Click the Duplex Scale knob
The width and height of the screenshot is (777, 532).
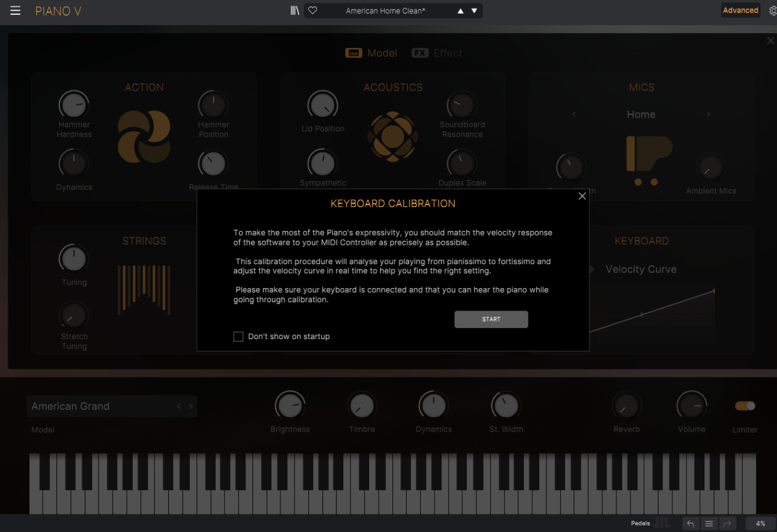point(462,163)
